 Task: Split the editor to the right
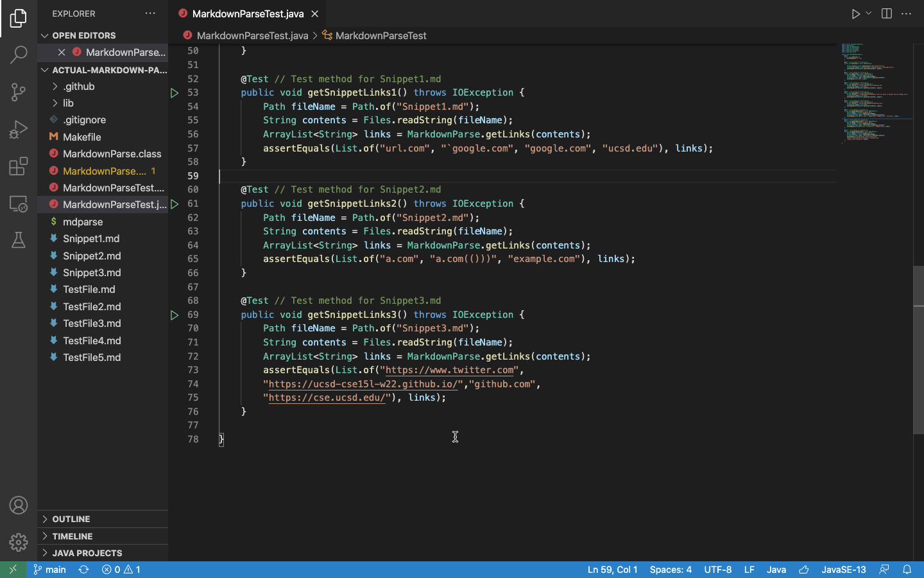point(887,13)
